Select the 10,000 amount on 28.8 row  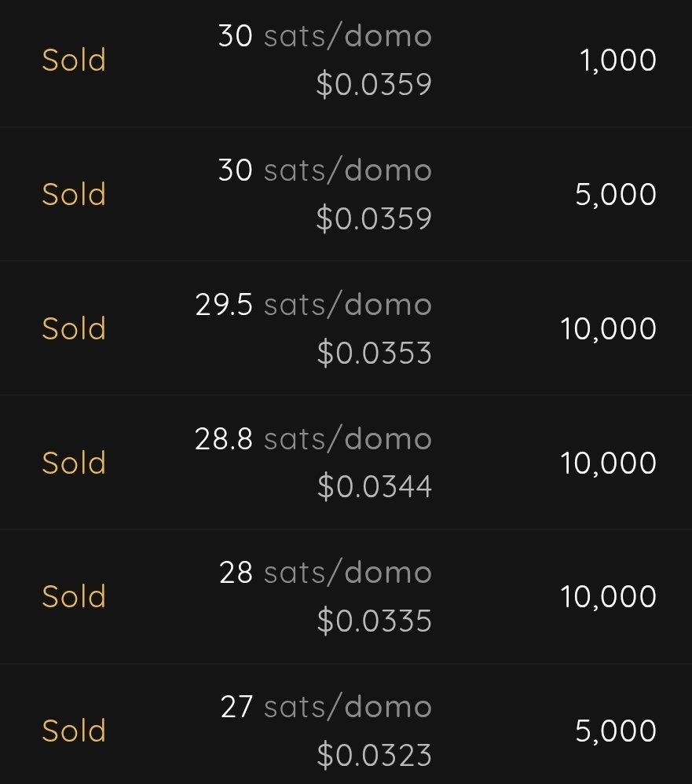pos(608,463)
